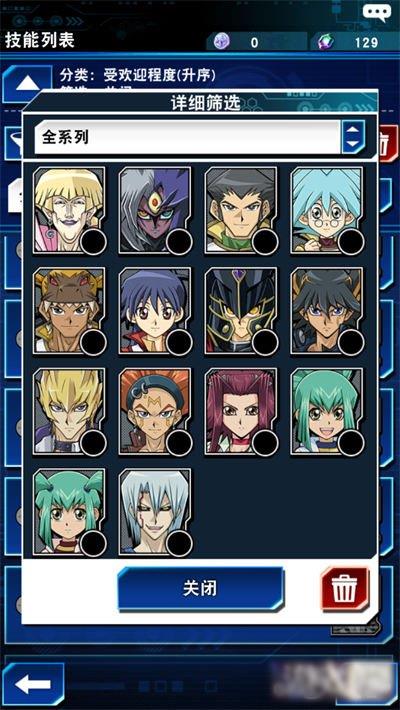This screenshot has width=400, height=710.
Task: Select the dinosaur-hat character portrait
Action: click(x=69, y=310)
